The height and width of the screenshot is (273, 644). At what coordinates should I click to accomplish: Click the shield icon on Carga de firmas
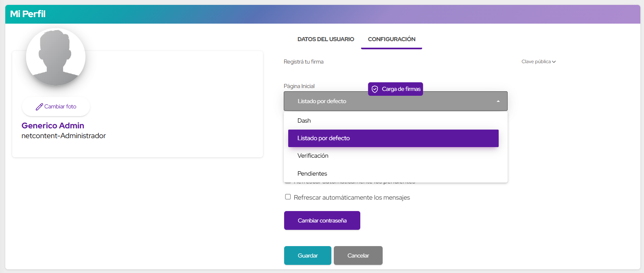375,89
